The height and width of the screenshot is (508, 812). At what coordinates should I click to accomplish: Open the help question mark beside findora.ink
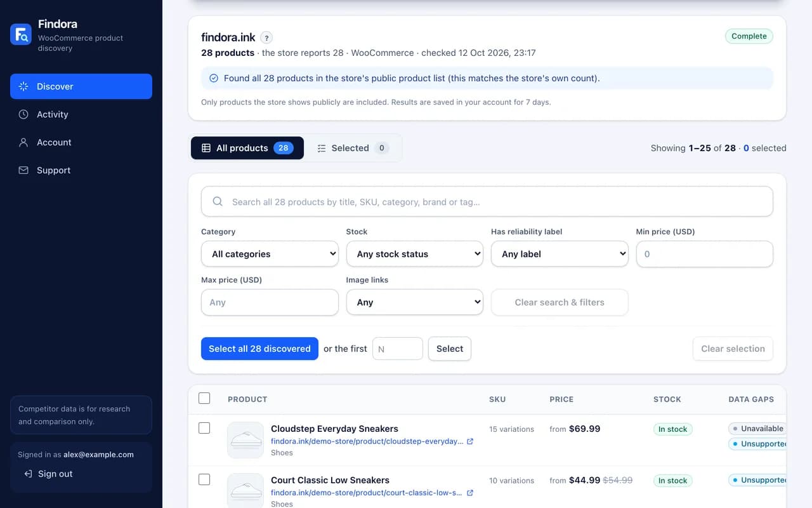[x=267, y=37]
